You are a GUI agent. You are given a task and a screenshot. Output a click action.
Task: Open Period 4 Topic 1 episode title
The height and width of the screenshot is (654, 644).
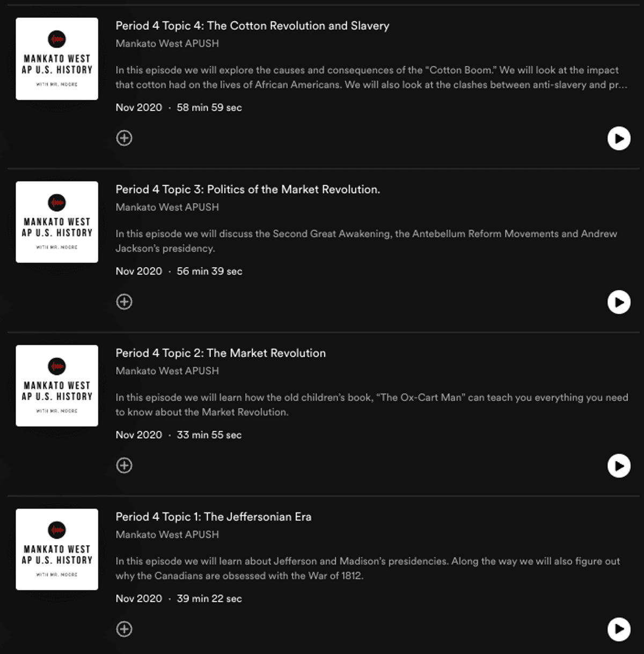click(x=214, y=517)
